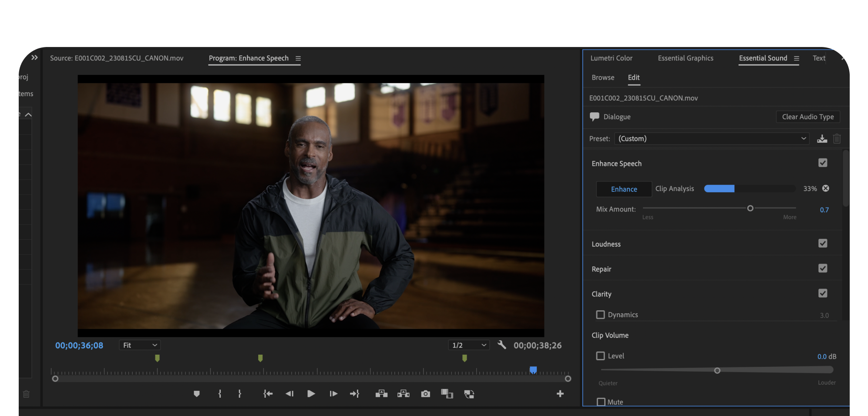The height and width of the screenshot is (416, 868).
Task: Switch to the Lumetri Color tab
Action: [611, 58]
